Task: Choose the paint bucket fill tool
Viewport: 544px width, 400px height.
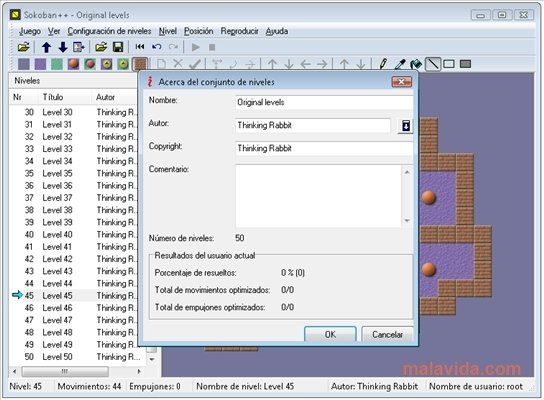Action: point(416,64)
